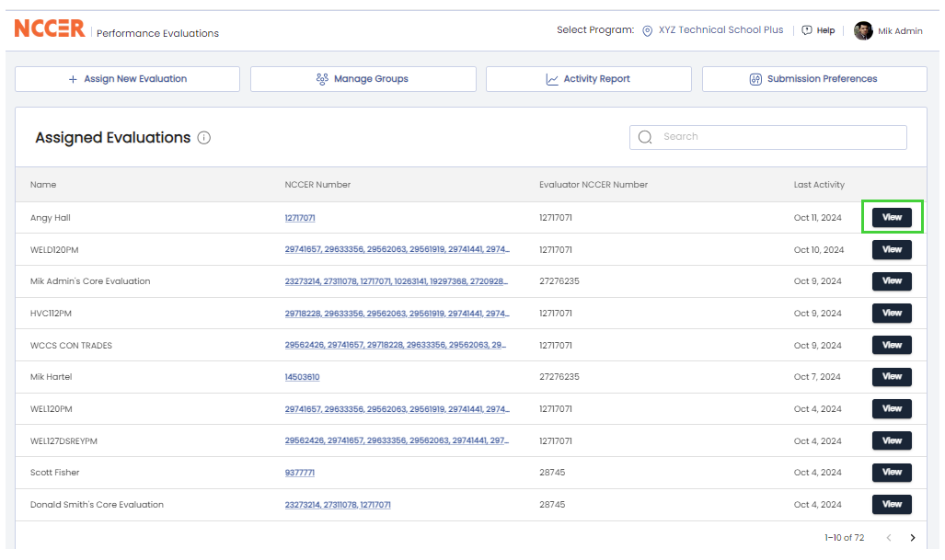This screenshot has width=945, height=560.
Task: View Angy Hall's evaluation
Action: pyautogui.click(x=891, y=217)
